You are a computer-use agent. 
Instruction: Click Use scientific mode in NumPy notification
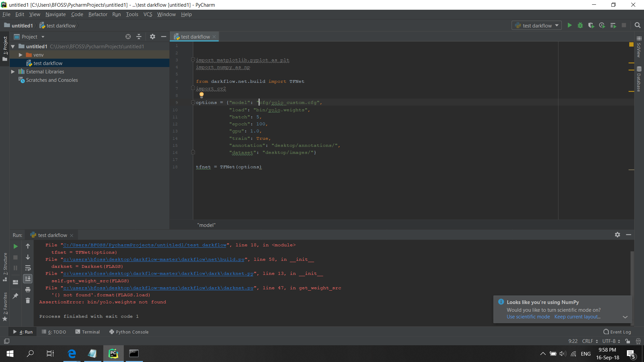click(528, 317)
